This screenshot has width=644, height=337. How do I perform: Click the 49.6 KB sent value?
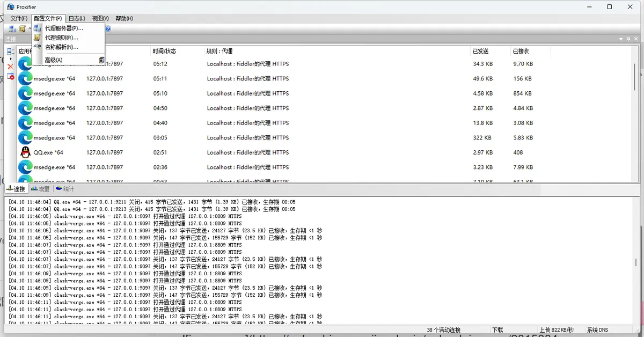(x=483, y=79)
